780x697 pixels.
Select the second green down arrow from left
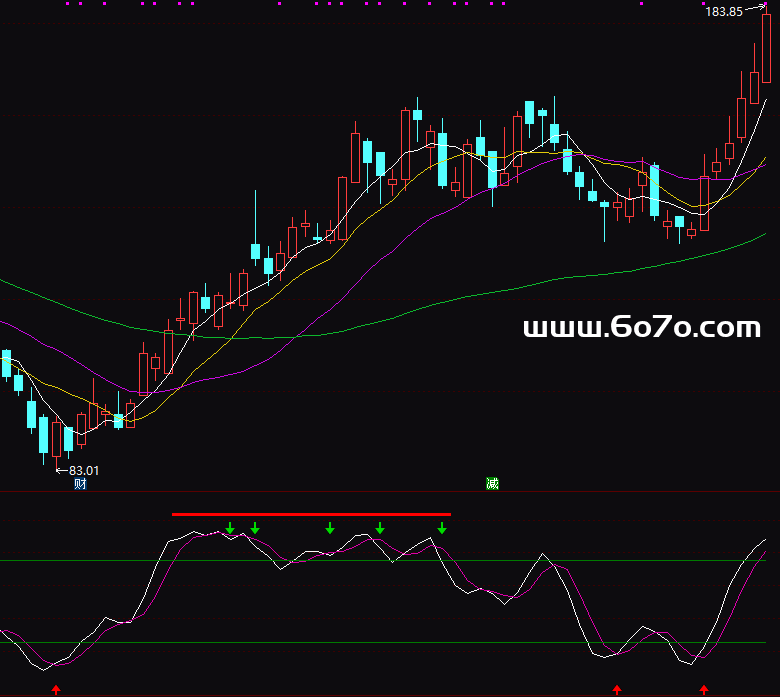(255, 528)
